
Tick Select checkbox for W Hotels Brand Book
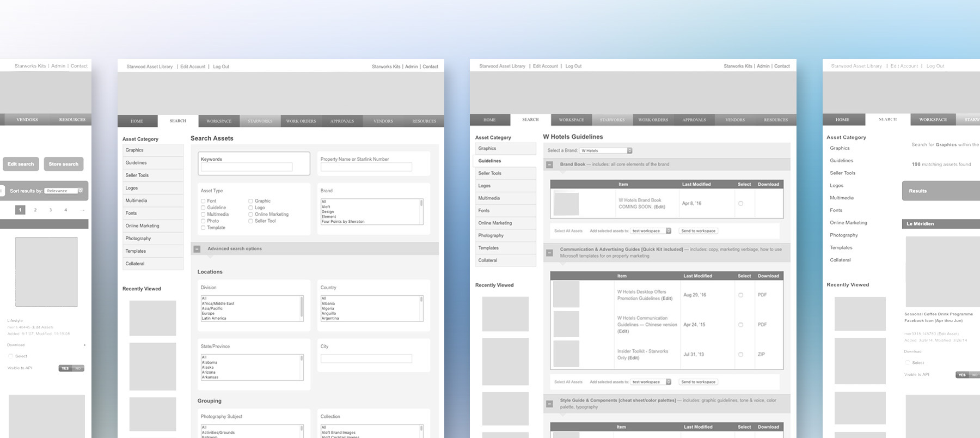[740, 203]
